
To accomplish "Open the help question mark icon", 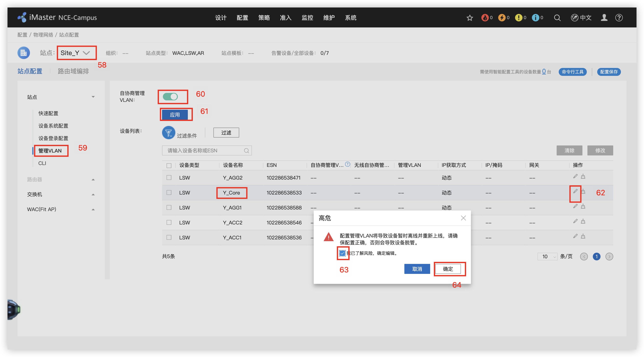I will coord(619,18).
